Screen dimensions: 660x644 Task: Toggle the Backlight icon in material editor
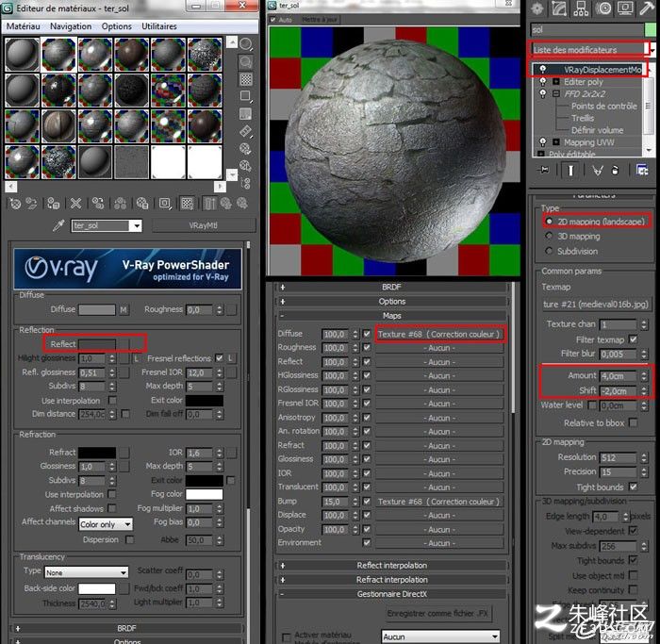(246, 62)
